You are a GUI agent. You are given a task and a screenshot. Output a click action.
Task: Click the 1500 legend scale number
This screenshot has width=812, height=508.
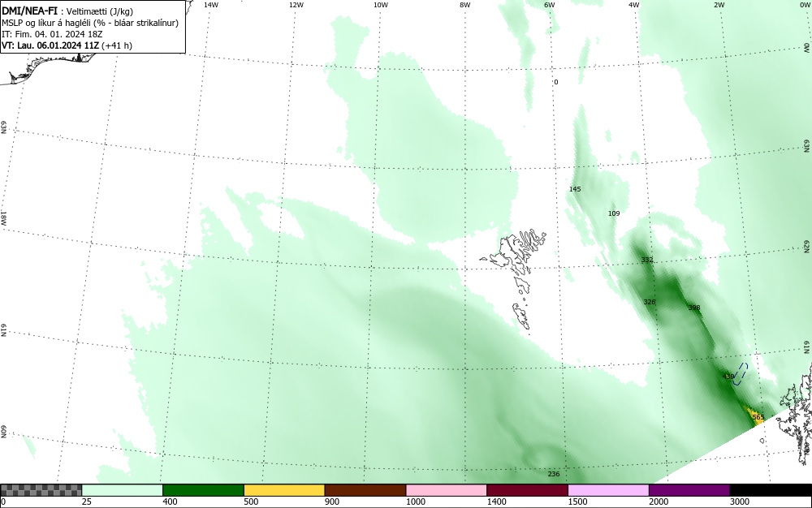coord(577,502)
